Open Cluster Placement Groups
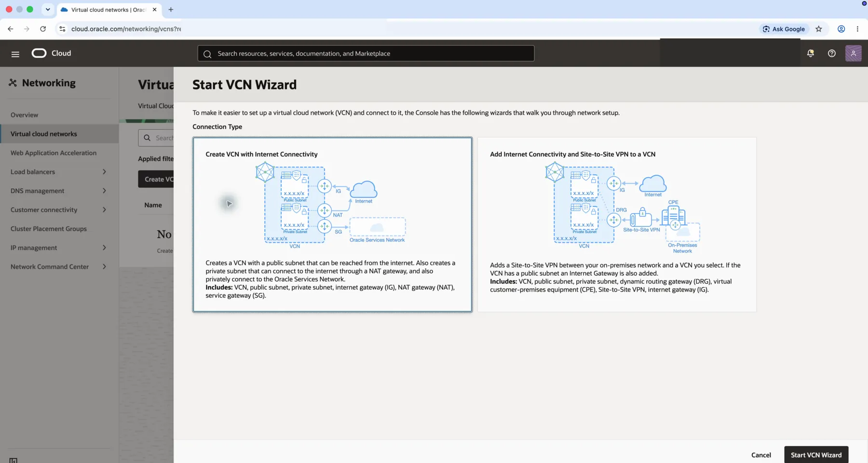Viewport: 868px width, 463px height. pyautogui.click(x=49, y=229)
